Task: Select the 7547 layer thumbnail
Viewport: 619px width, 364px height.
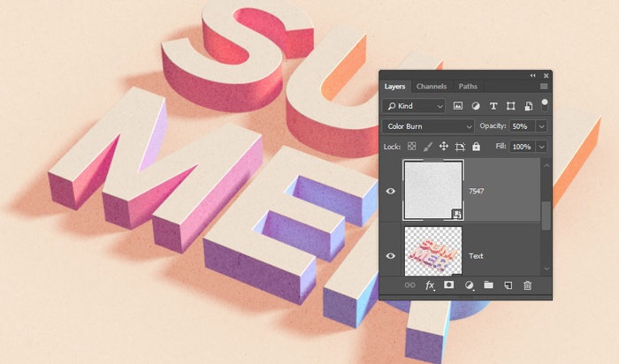Action: [432, 190]
